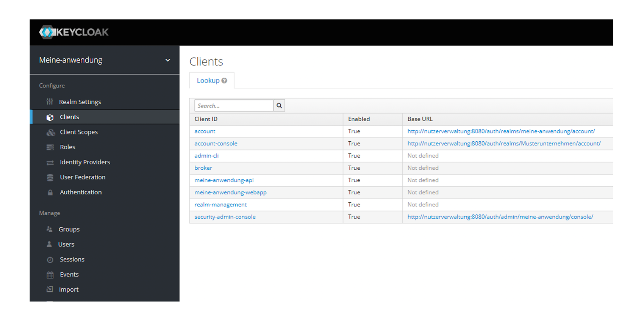Click the account-console Musterunternehmen base URL
Screen dimensions: 644x322
coord(504,144)
